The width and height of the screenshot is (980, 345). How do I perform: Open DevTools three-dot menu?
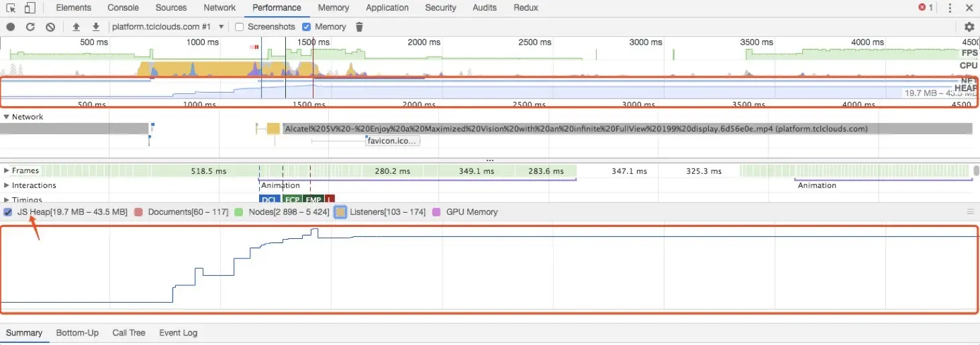pos(950,8)
